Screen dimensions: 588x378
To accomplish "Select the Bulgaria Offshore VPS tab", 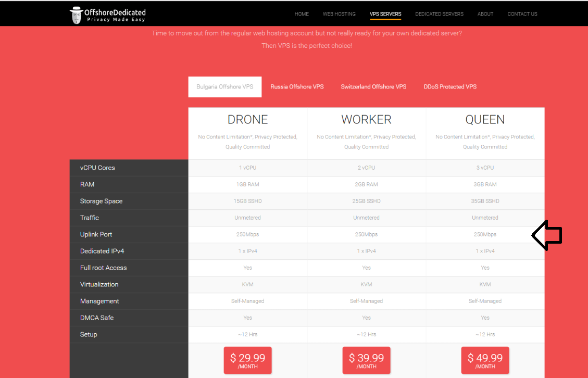I will pos(225,87).
